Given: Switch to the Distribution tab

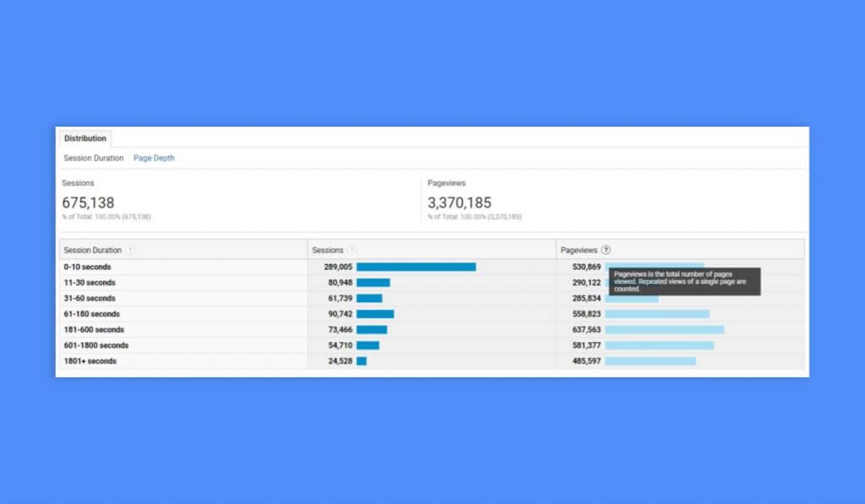Looking at the screenshot, I should pos(84,138).
